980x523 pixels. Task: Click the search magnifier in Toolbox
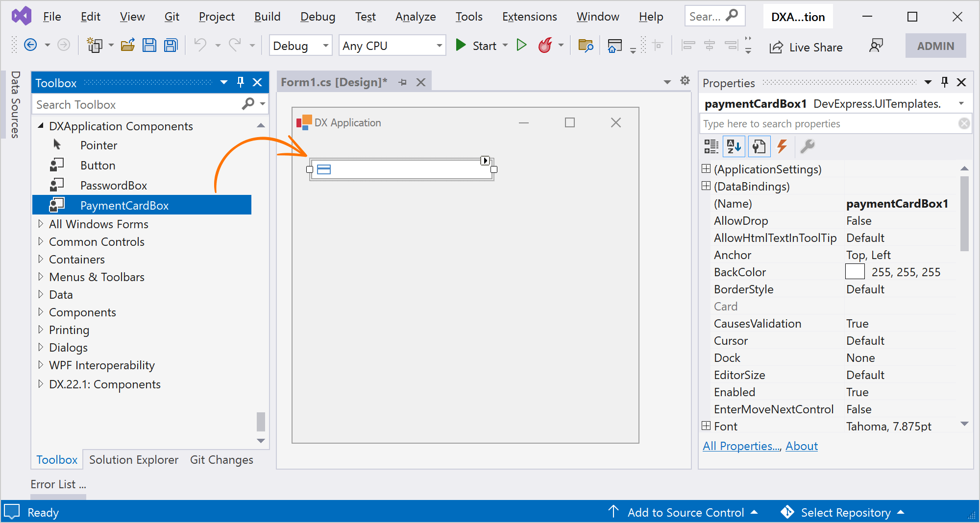tap(248, 103)
